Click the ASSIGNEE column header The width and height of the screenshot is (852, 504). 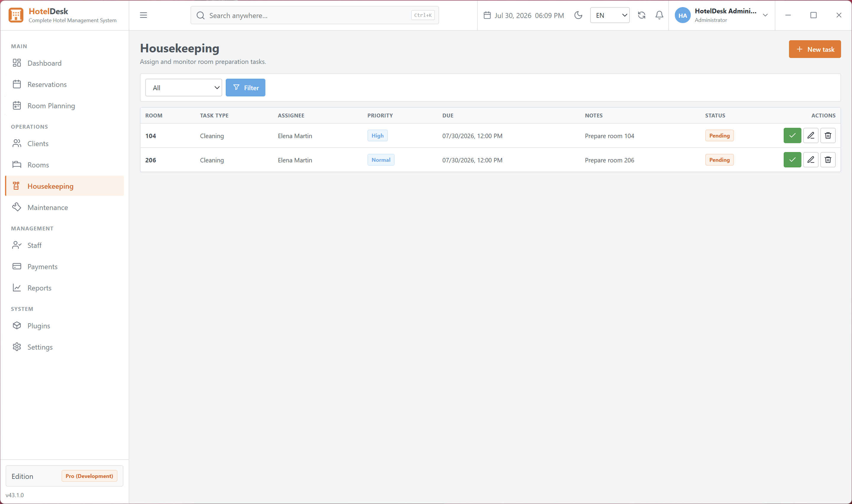(x=291, y=115)
